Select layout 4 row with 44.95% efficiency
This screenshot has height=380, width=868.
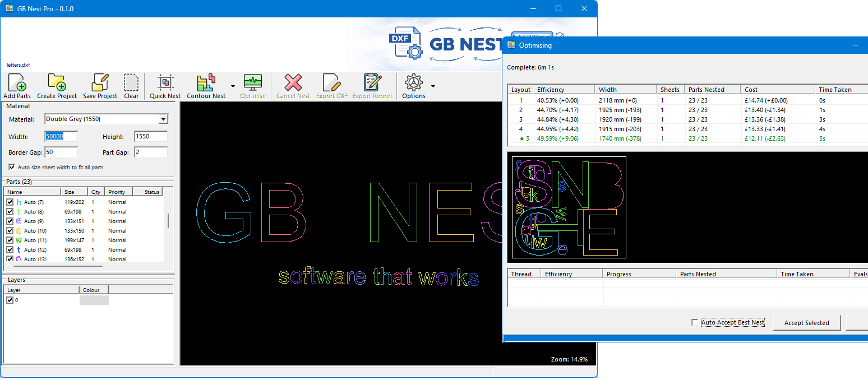[x=688, y=129]
